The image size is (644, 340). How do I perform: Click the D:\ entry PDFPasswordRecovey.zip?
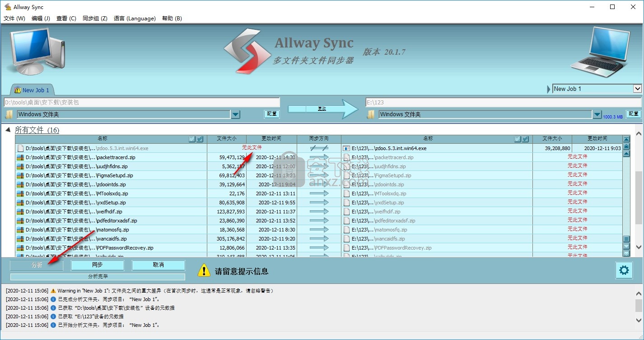pos(89,248)
